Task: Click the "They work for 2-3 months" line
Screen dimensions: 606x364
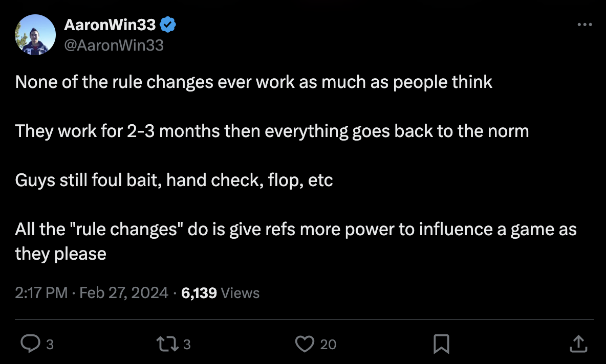Action: click(x=272, y=131)
